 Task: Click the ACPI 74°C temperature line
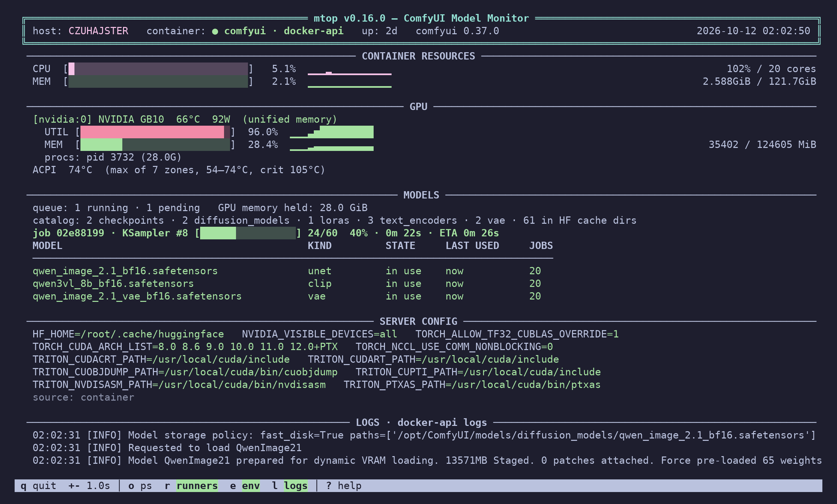click(179, 170)
